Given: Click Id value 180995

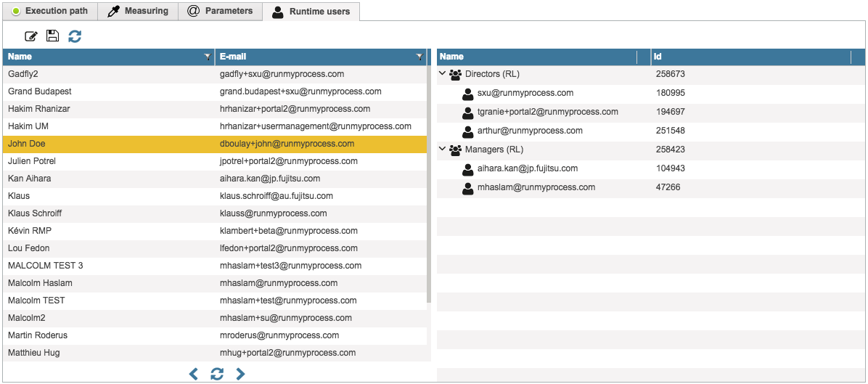Looking at the screenshot, I should point(671,93).
